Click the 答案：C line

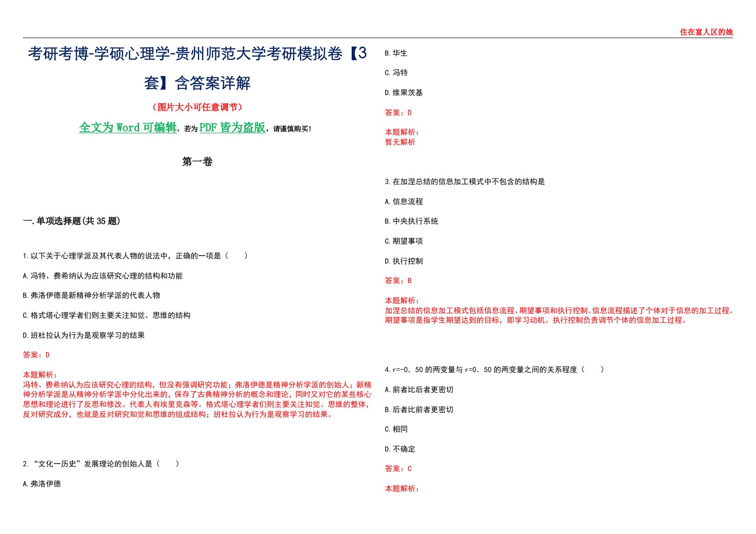pyautogui.click(x=398, y=469)
